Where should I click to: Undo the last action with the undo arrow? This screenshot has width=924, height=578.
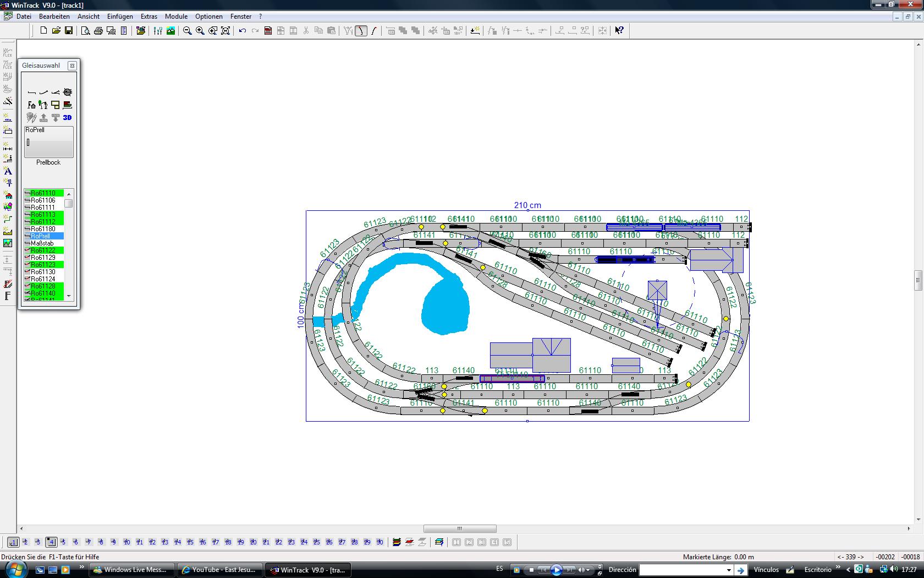(x=243, y=31)
